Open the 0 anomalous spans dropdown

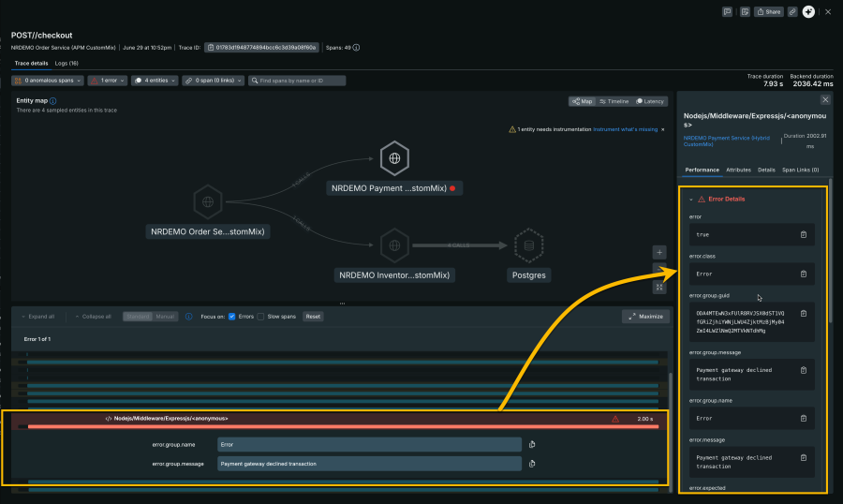pyautogui.click(x=48, y=81)
